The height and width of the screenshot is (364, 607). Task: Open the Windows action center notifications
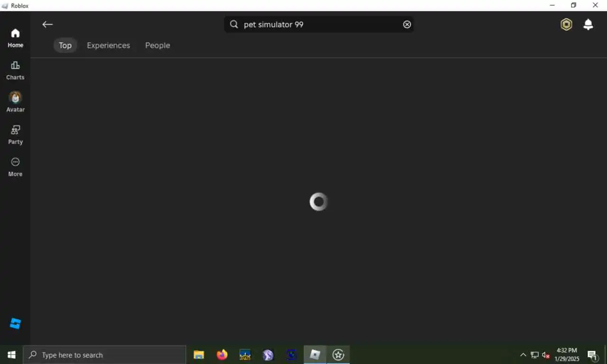592,355
